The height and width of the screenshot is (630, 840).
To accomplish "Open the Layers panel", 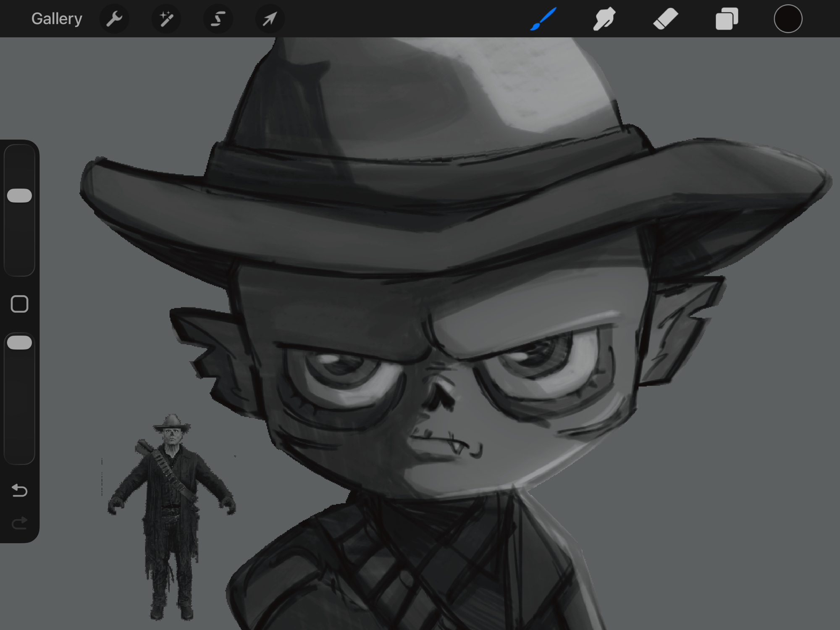I will [x=727, y=19].
